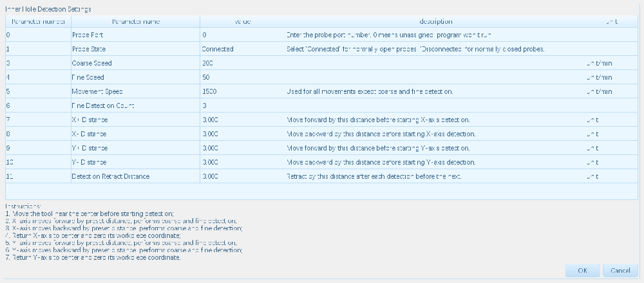
Task: Select the 'Detection Retract Distance' parameter name
Action: pos(111,176)
